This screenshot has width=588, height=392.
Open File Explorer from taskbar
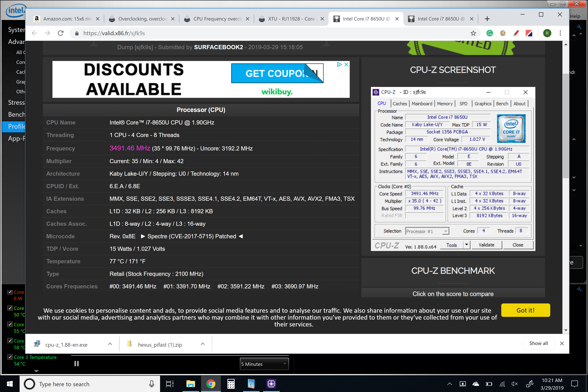(191, 384)
